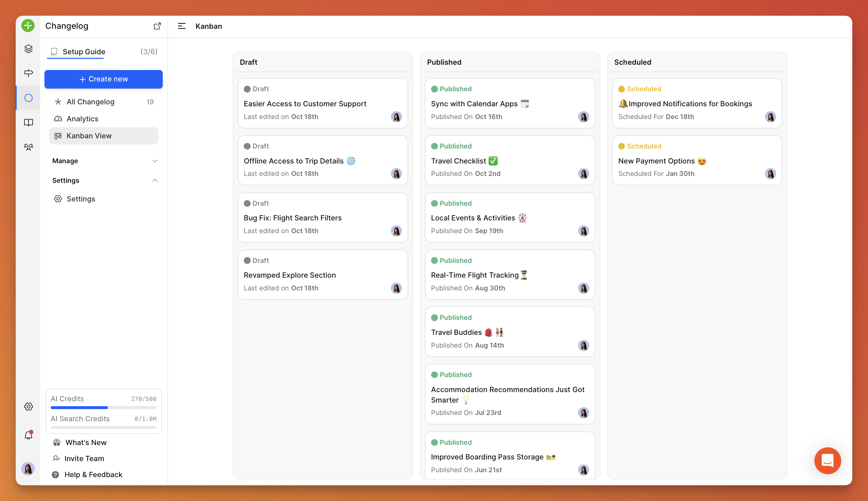Click author avatar on Travel Checklist card
Screen dimensions: 868x501
click(x=583, y=174)
